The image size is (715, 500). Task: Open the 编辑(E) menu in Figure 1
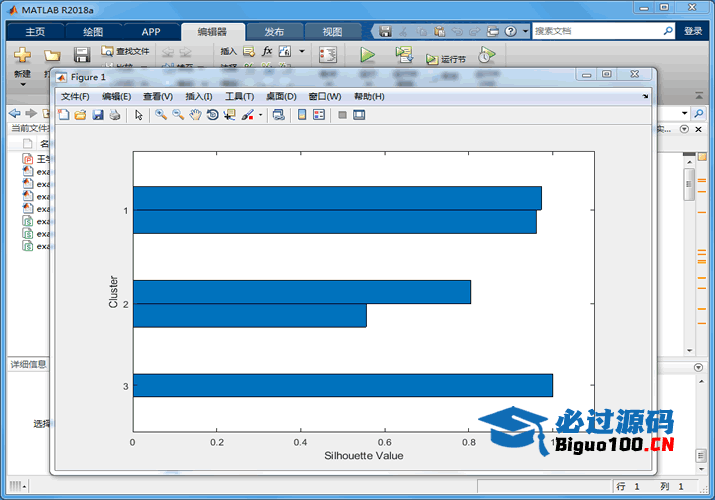(x=117, y=97)
